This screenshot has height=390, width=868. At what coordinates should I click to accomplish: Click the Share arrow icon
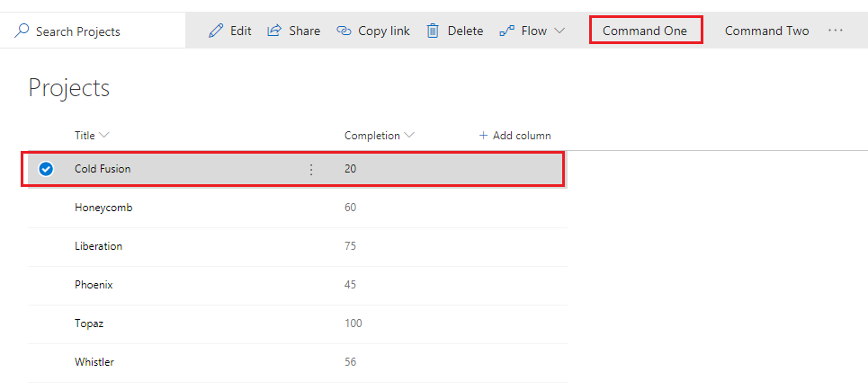tap(274, 31)
